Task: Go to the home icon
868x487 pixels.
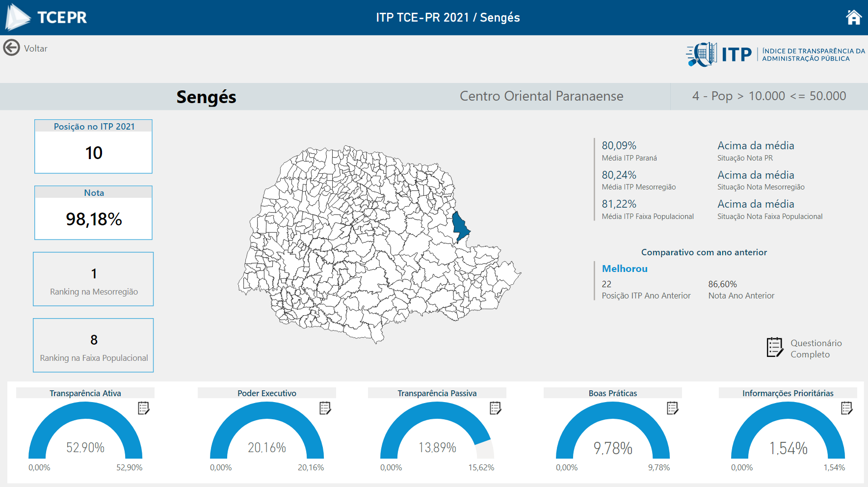Action: [854, 17]
